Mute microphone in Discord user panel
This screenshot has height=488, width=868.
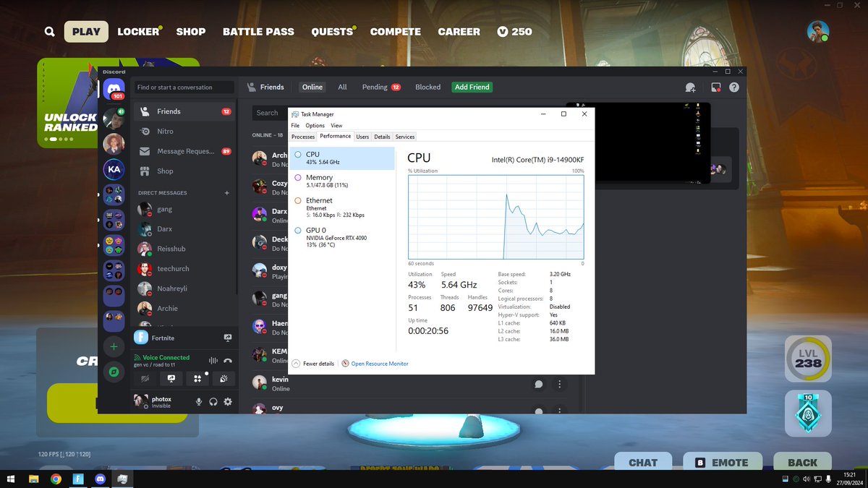click(x=199, y=401)
